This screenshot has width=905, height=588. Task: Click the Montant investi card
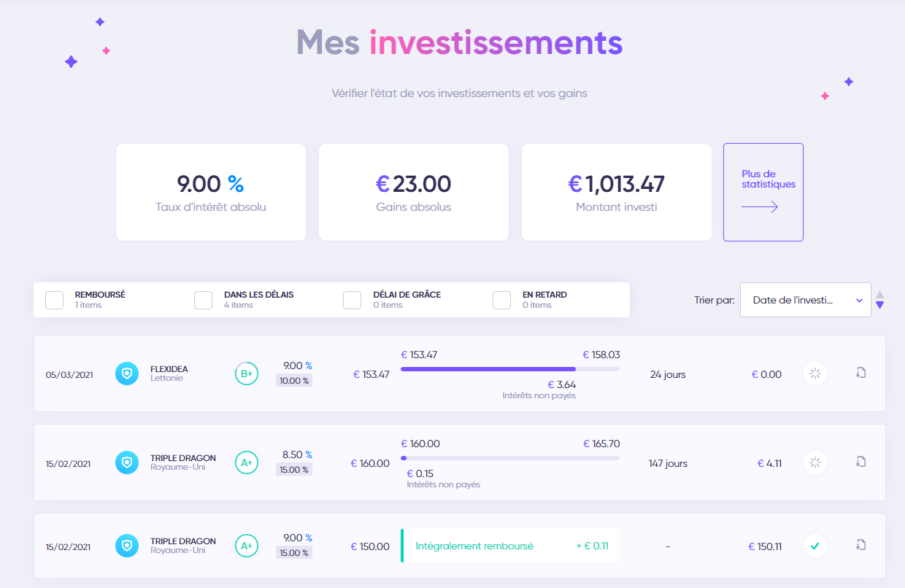(x=616, y=192)
